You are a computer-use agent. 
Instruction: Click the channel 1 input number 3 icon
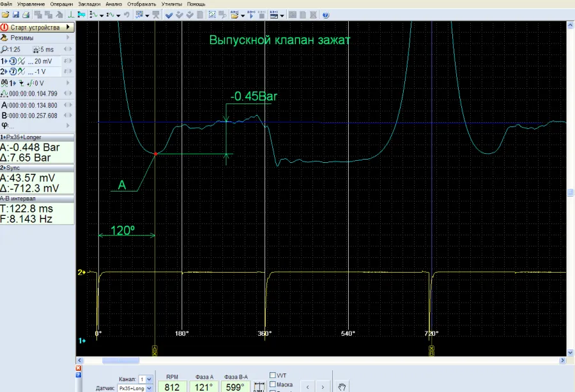coord(13,61)
